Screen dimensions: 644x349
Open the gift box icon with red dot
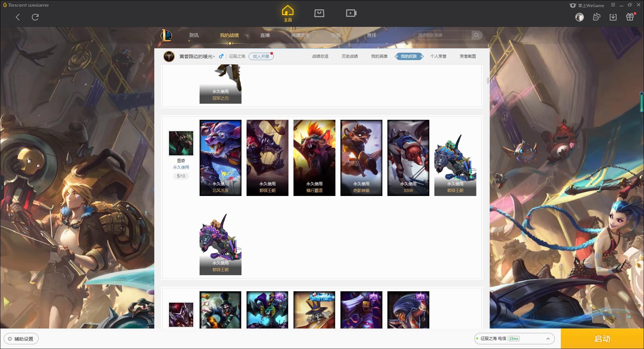click(630, 17)
